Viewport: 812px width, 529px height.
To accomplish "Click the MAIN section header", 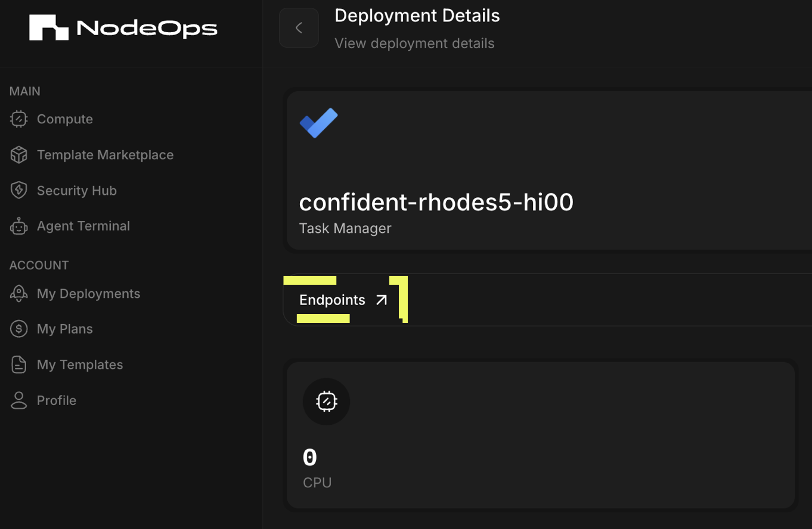I will [25, 91].
